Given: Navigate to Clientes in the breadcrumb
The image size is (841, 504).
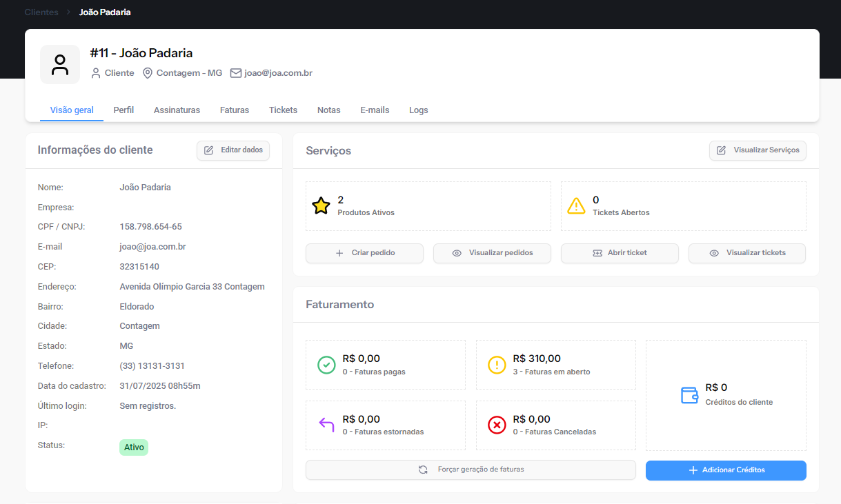Looking at the screenshot, I should (x=41, y=12).
